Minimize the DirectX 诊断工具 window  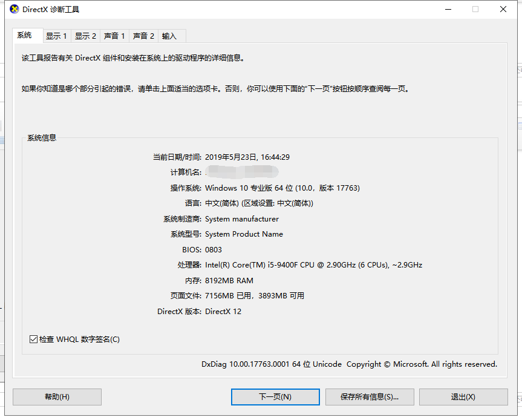[x=448, y=10]
